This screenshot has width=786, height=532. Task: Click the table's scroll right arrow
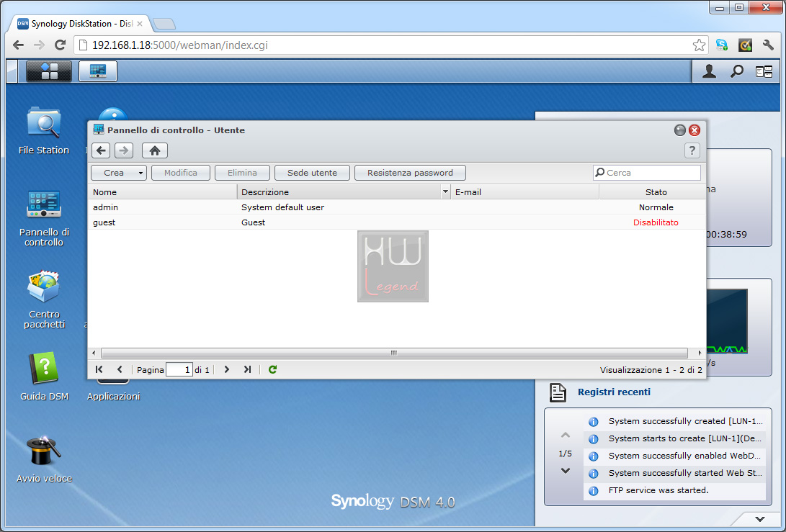pyautogui.click(x=700, y=353)
